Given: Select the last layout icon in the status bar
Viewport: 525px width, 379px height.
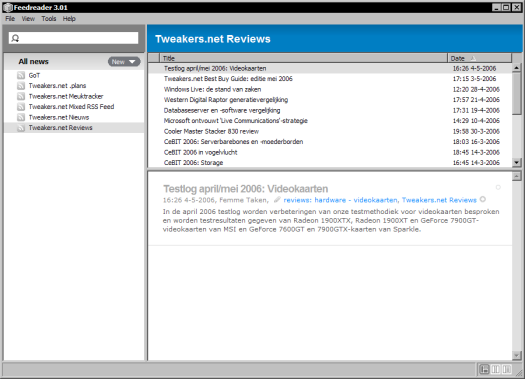Looking at the screenshot, I should (x=507, y=369).
